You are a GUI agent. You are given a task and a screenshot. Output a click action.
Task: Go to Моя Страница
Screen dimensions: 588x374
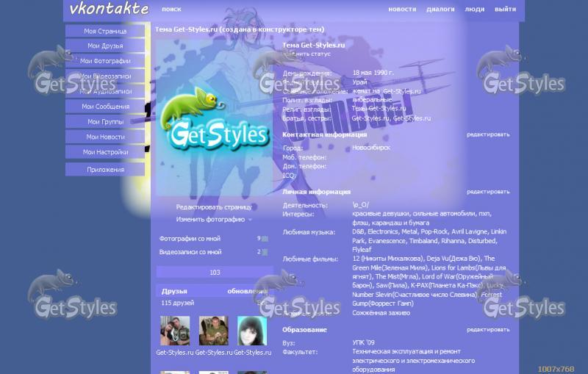[x=105, y=31]
